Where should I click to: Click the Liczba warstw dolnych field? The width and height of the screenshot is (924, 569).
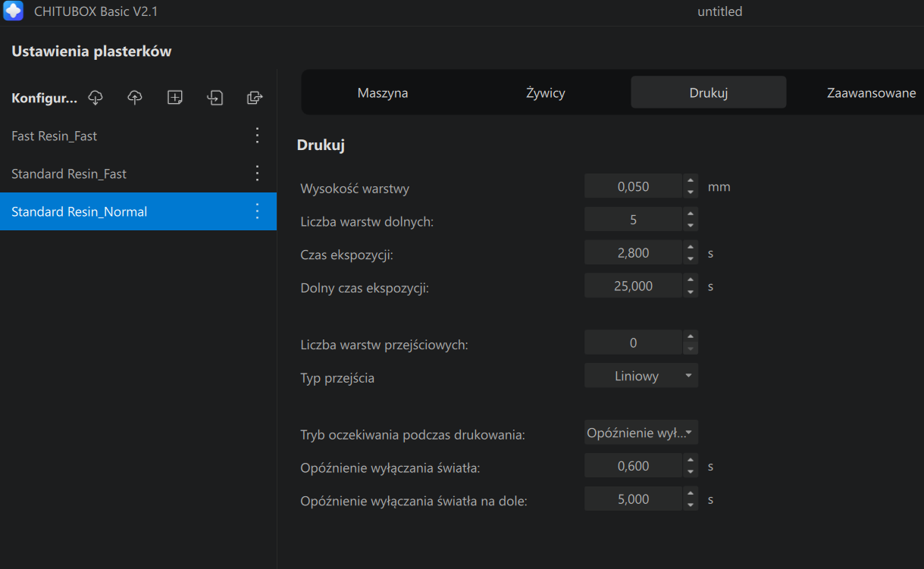[634, 220]
